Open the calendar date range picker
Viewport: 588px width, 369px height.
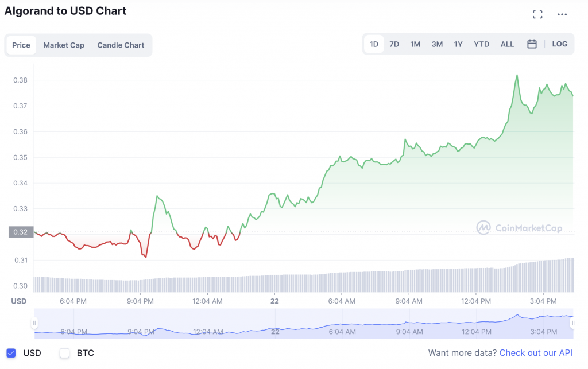click(532, 44)
